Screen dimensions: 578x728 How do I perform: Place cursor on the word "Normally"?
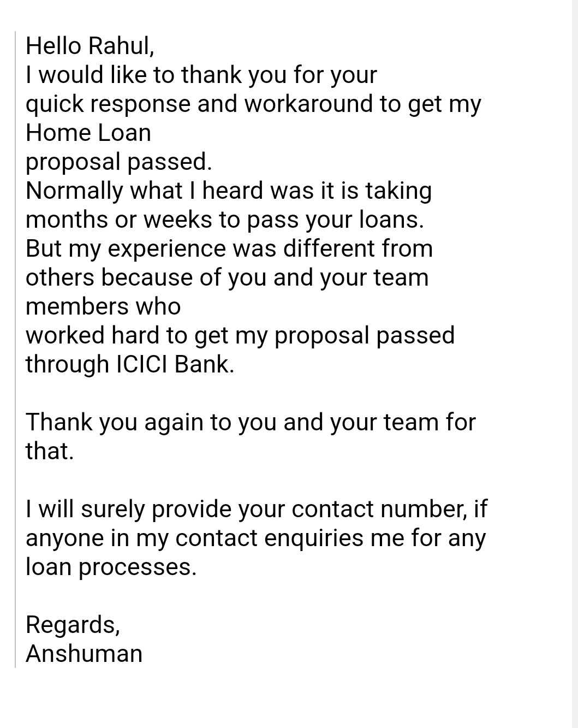click(74, 191)
